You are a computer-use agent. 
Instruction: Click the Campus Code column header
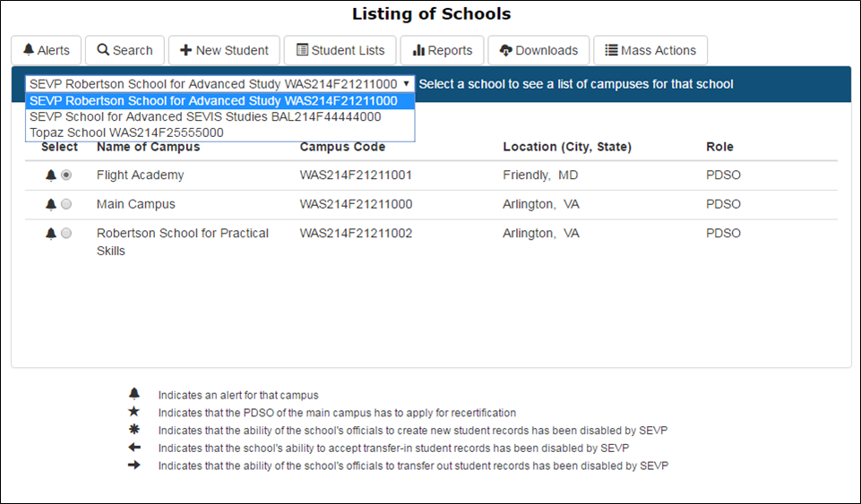342,147
